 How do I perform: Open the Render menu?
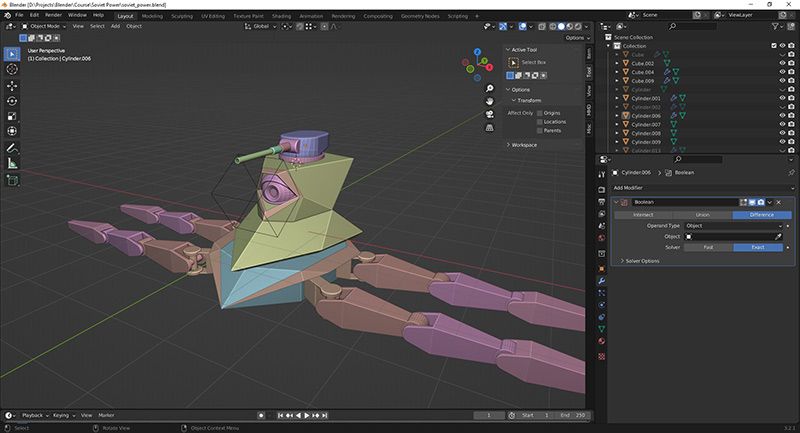[56, 15]
